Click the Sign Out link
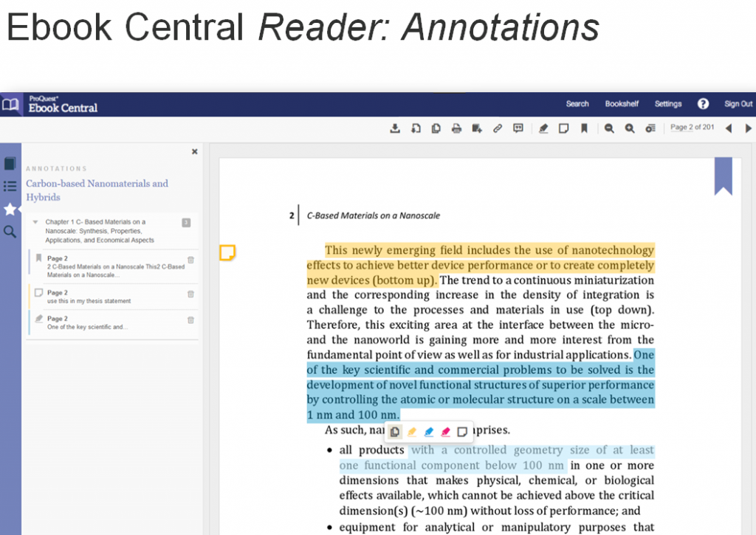Viewport: 756px width, 535px height. [x=738, y=104]
